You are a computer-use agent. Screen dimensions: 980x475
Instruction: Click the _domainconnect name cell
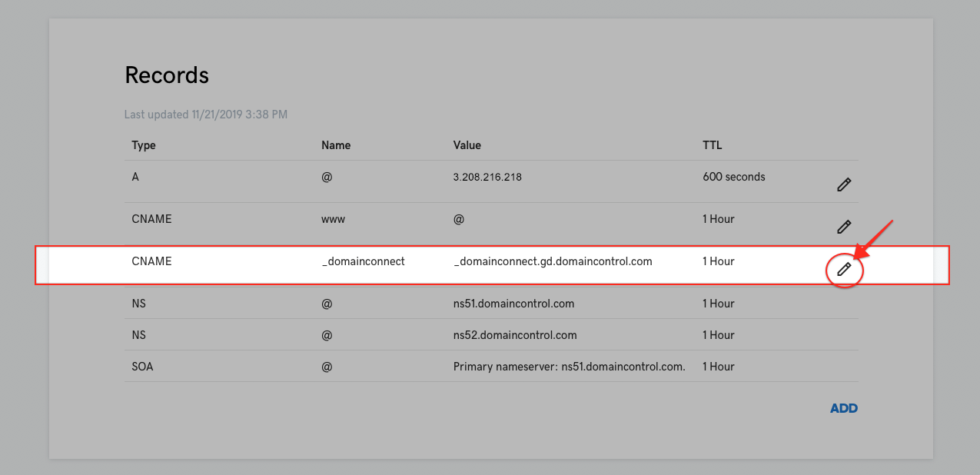(363, 261)
